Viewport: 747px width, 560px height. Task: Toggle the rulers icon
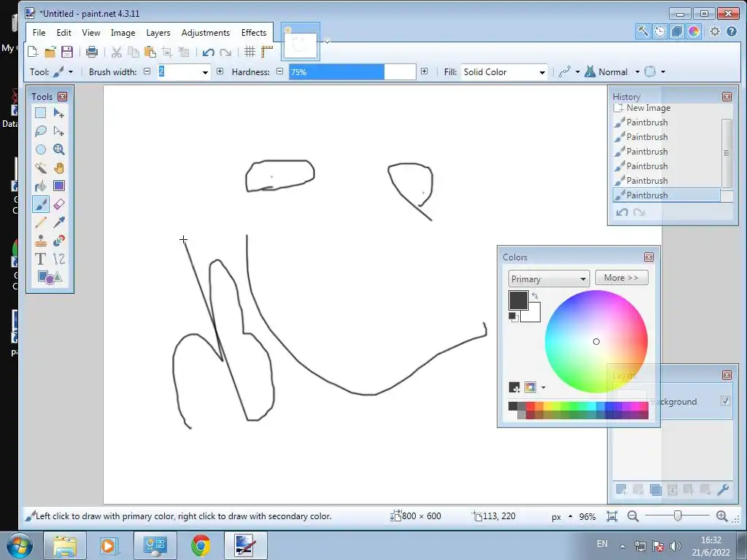coord(267,52)
